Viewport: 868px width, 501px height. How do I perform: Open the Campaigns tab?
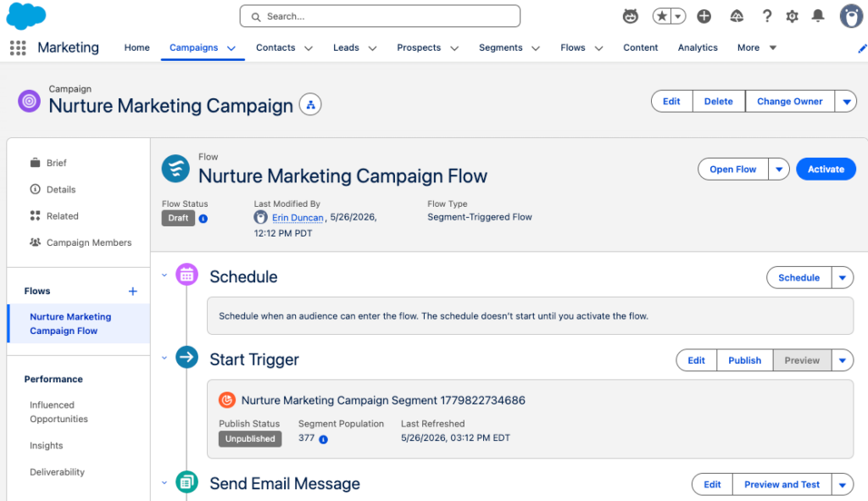click(x=193, y=47)
